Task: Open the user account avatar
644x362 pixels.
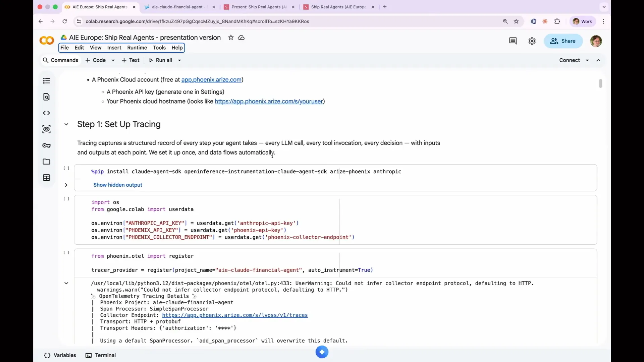Action: (x=596, y=41)
